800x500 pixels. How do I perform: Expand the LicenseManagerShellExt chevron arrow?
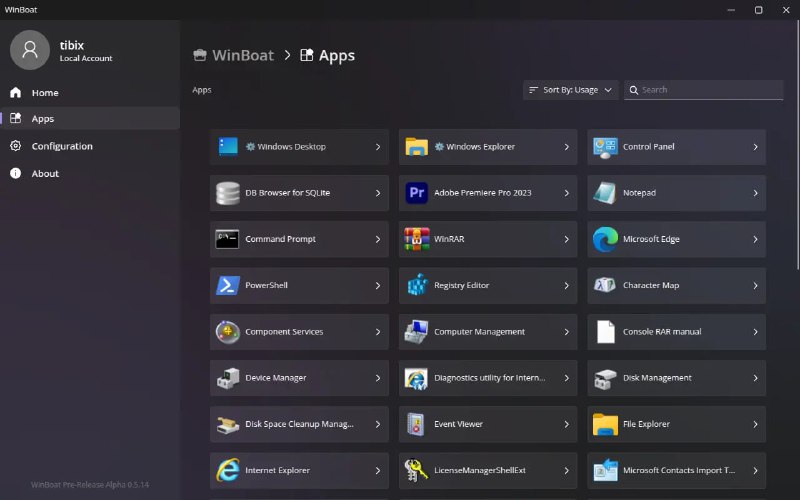(x=567, y=471)
